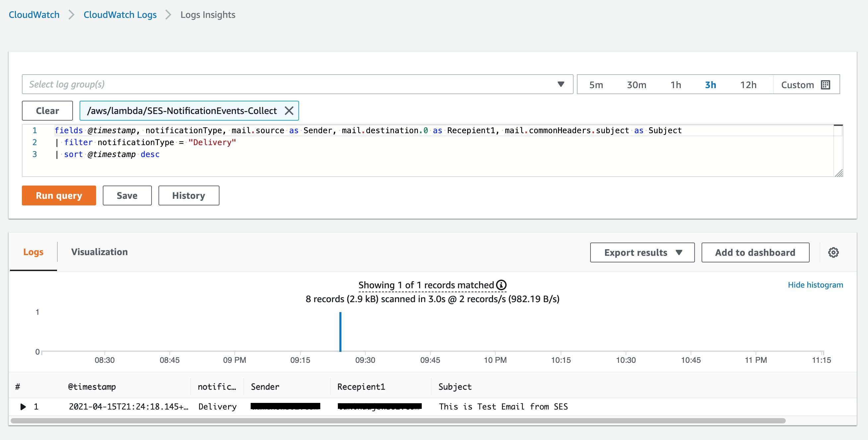Click info icon next to records matched

click(501, 285)
